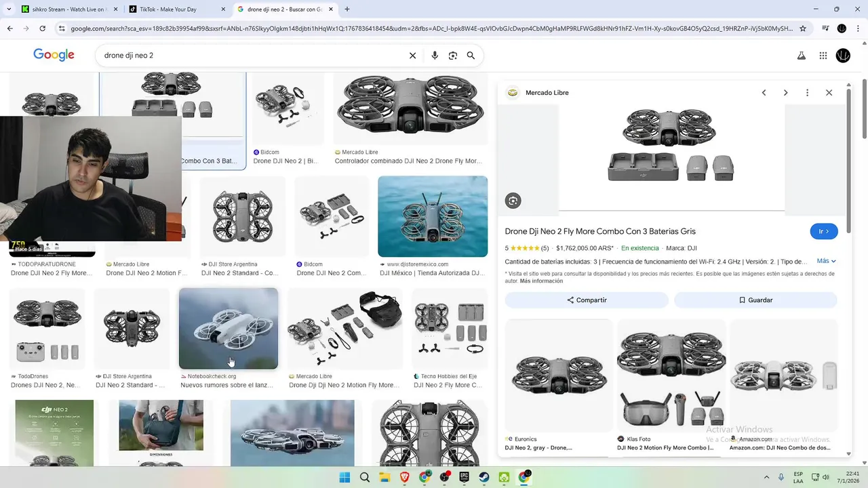This screenshot has width=868, height=488.
Task: Reload the current page
Action: click(42, 28)
